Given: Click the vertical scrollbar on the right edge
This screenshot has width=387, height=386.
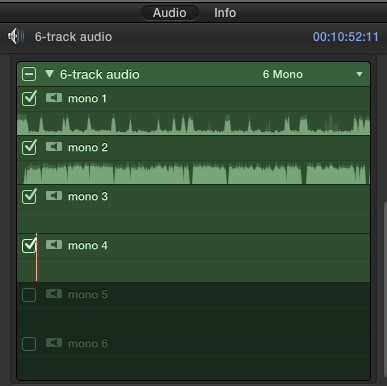Looking at the screenshot, I should 385,290.
